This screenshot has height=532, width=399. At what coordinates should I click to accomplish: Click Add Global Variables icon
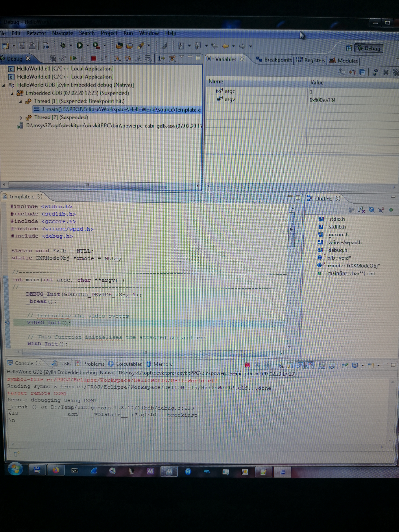point(376,72)
